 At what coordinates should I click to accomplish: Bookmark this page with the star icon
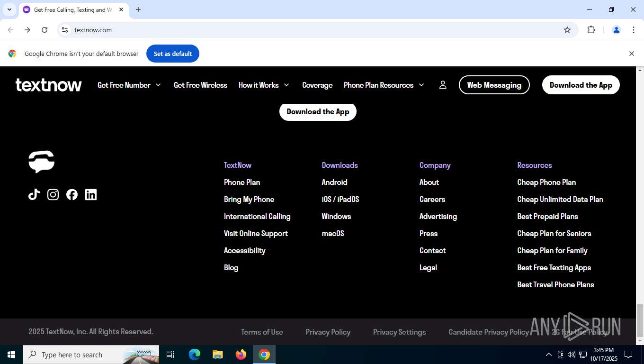tap(567, 30)
